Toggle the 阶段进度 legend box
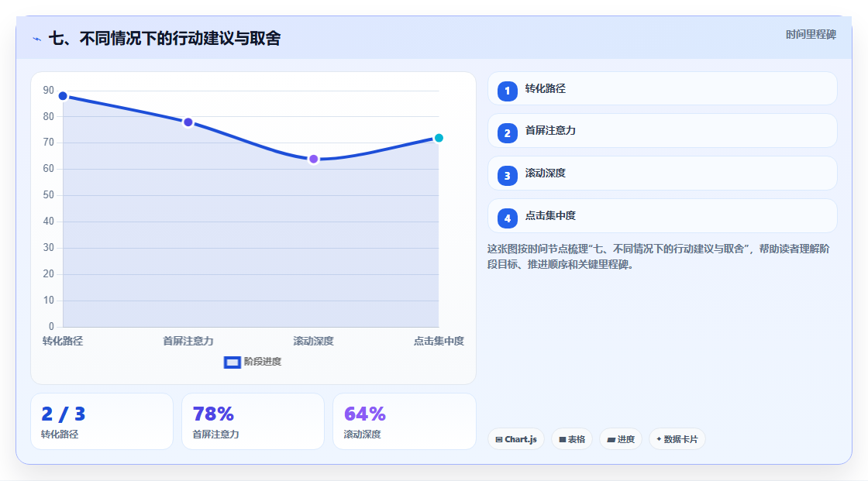 pos(232,362)
